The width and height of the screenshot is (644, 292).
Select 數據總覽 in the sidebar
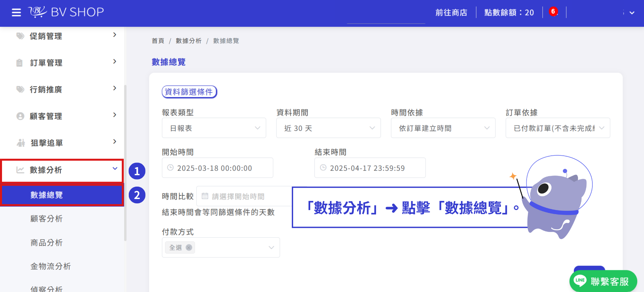[62, 195]
